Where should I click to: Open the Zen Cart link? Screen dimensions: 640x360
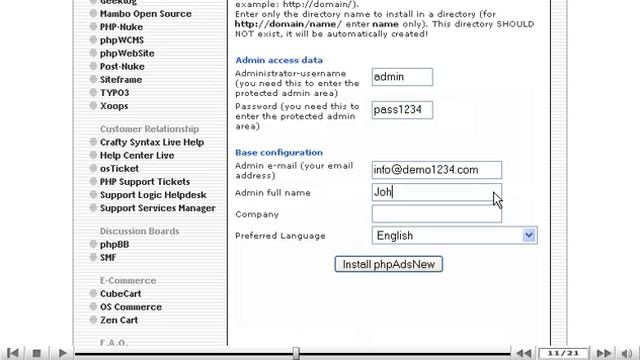119,320
